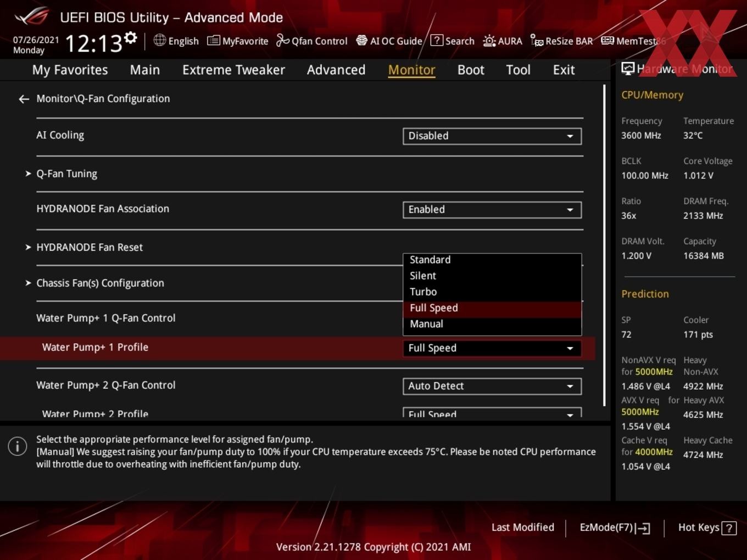Click the 07/26/2021 date text
This screenshot has height=560, width=747.
[x=36, y=40]
